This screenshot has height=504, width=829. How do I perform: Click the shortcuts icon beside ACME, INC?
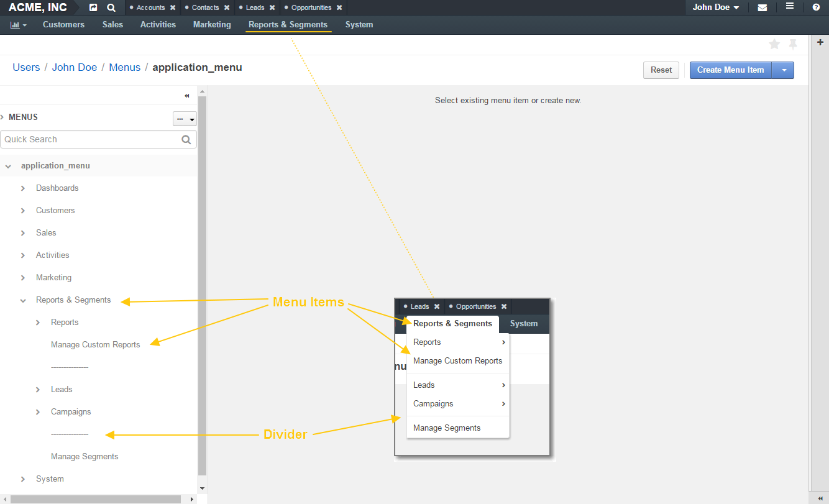point(93,7)
